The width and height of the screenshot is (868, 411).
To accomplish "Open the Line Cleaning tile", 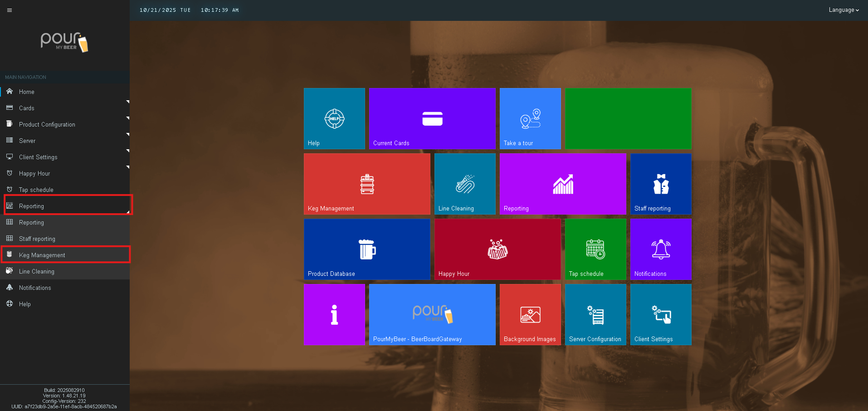I will (x=465, y=184).
